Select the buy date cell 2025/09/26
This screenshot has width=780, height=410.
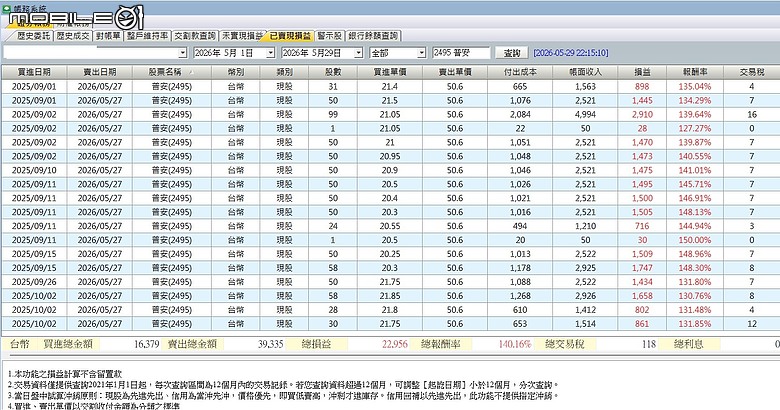point(34,282)
